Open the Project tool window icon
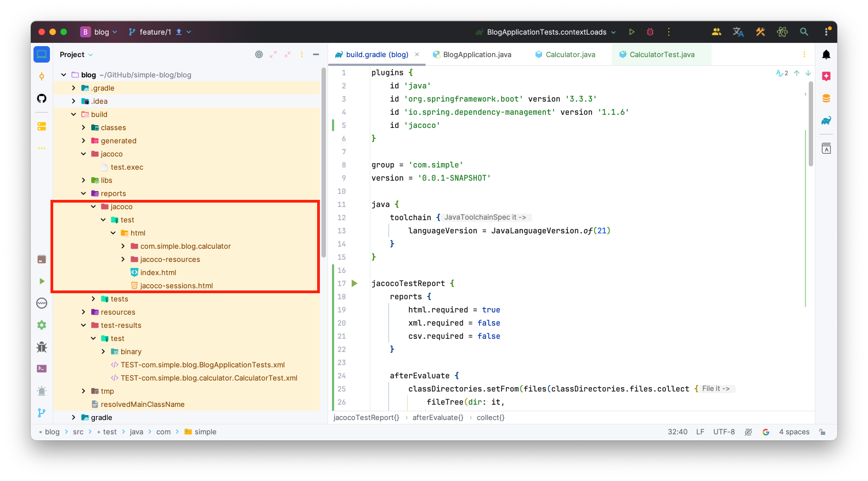The height and width of the screenshot is (481, 868). pos(42,54)
